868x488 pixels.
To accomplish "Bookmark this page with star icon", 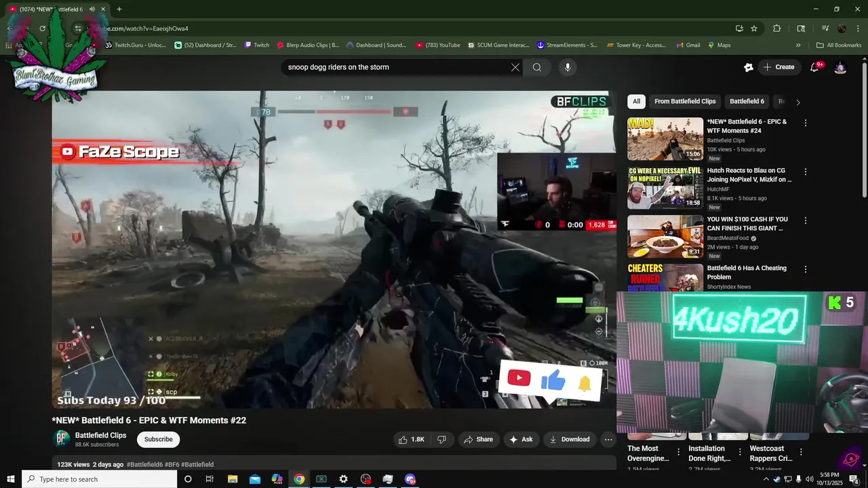I will point(754,28).
